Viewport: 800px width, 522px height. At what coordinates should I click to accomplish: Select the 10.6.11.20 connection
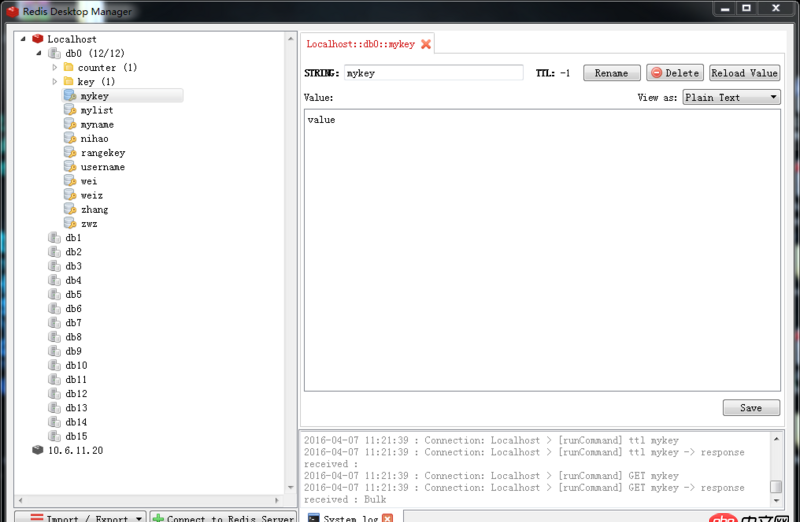click(x=76, y=451)
